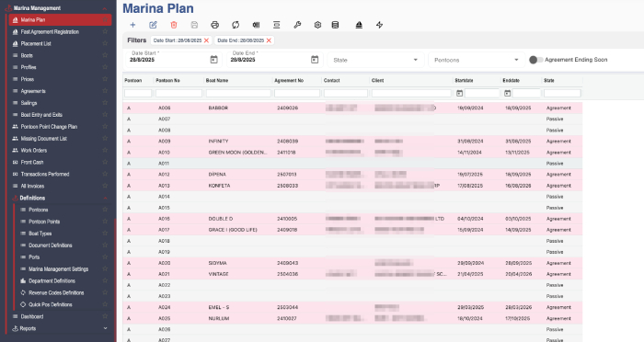This screenshot has height=342, width=644.
Task: Select agreement number 2410005 cell
Action: click(x=287, y=219)
